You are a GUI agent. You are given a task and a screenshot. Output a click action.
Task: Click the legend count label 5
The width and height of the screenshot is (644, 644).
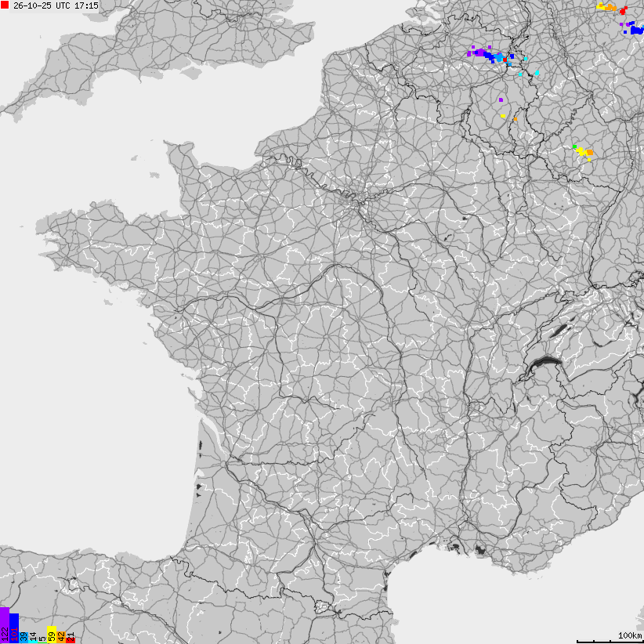pos(42,639)
